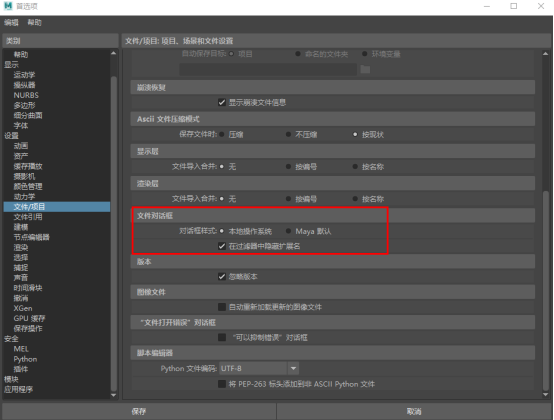Click the 保存 button
Screen dimensions: 554x420
point(138,411)
